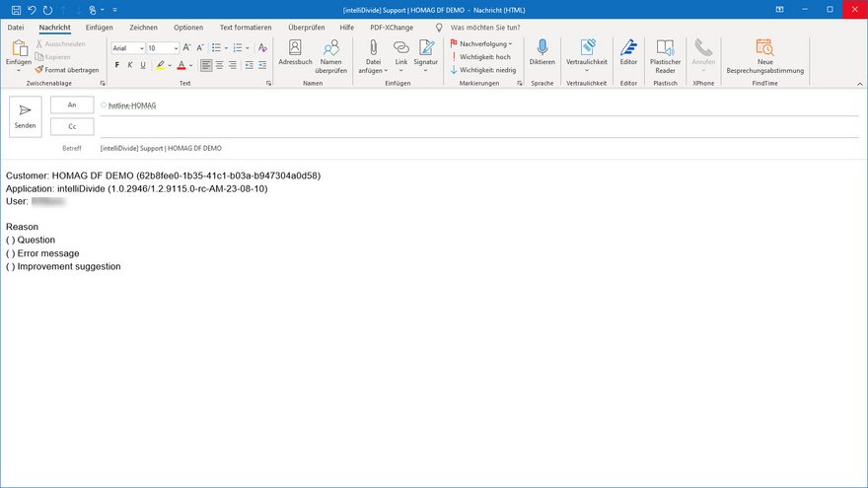Expand the Zwischenablage dialog launcher

(103, 83)
